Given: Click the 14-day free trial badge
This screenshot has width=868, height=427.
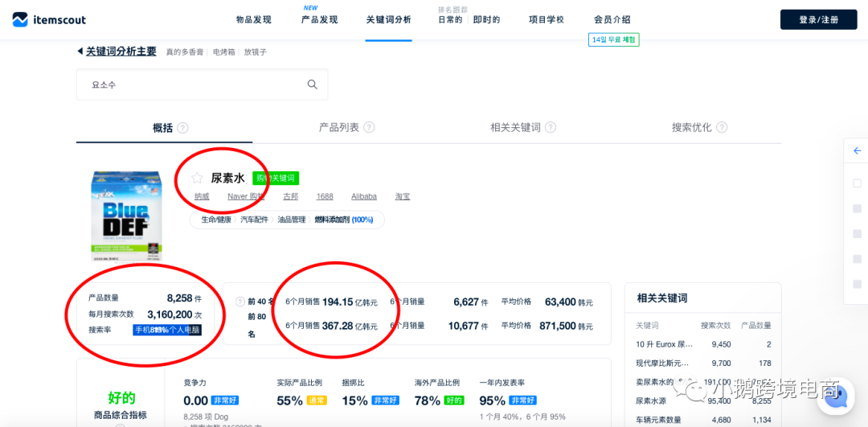Looking at the screenshot, I should point(613,40).
